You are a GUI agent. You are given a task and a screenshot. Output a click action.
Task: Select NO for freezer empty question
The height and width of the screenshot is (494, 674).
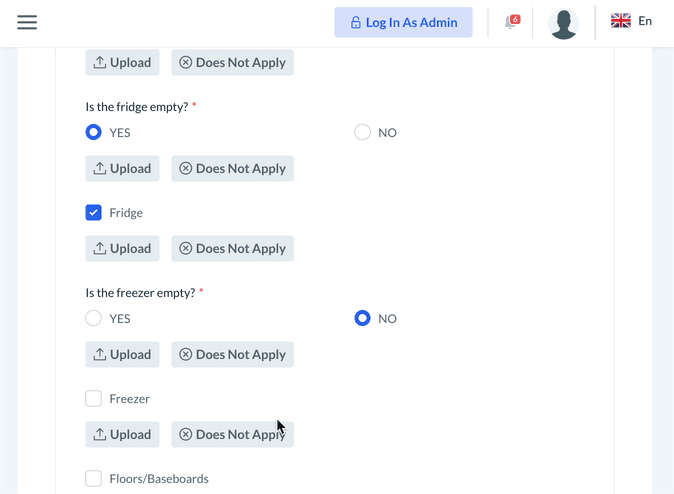(363, 318)
